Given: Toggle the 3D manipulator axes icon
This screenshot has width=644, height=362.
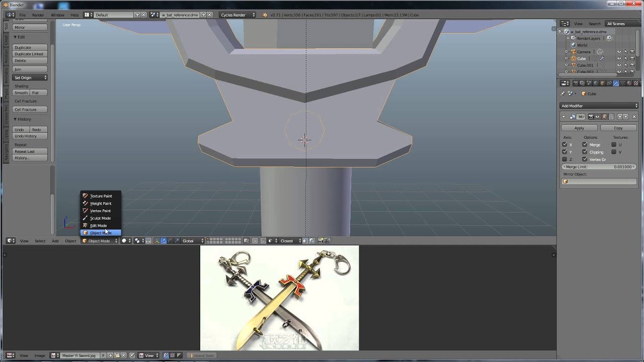Looking at the screenshot, I should 156,241.
